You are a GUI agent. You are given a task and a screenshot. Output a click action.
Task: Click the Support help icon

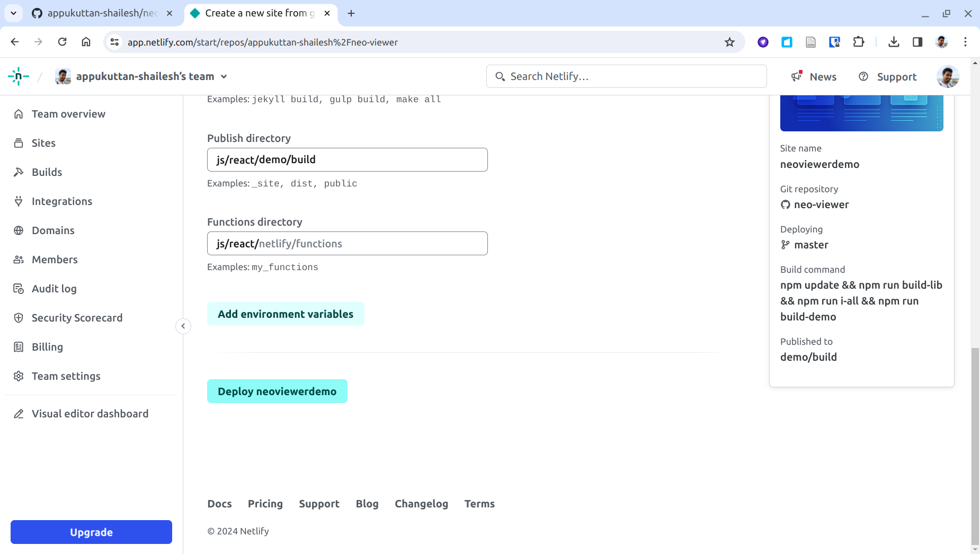click(x=864, y=76)
